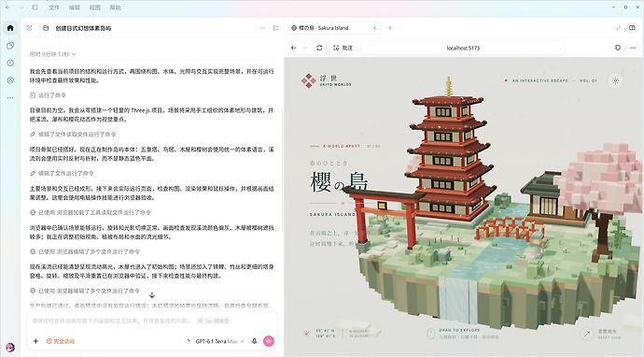Start a new chat with the compose icon
Screen dimensions: 644x357
click(x=29, y=28)
